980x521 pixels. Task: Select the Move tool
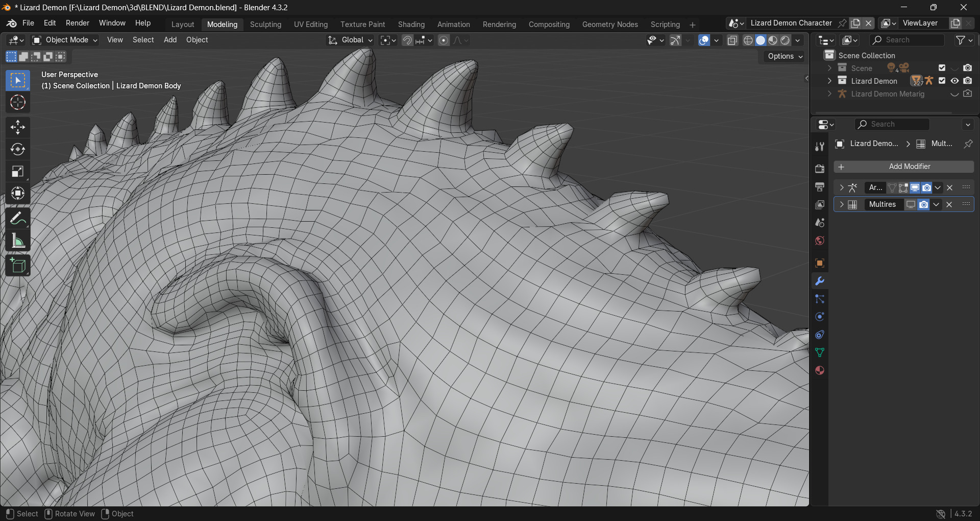click(18, 127)
